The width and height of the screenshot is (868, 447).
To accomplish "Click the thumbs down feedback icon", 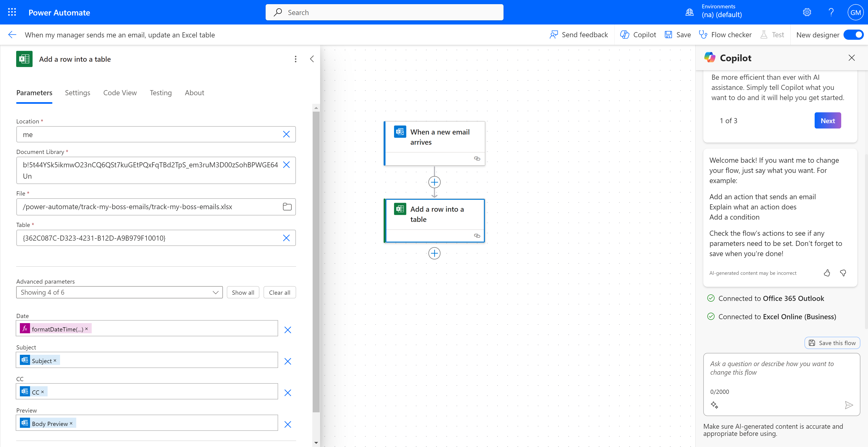I will pyautogui.click(x=843, y=273).
